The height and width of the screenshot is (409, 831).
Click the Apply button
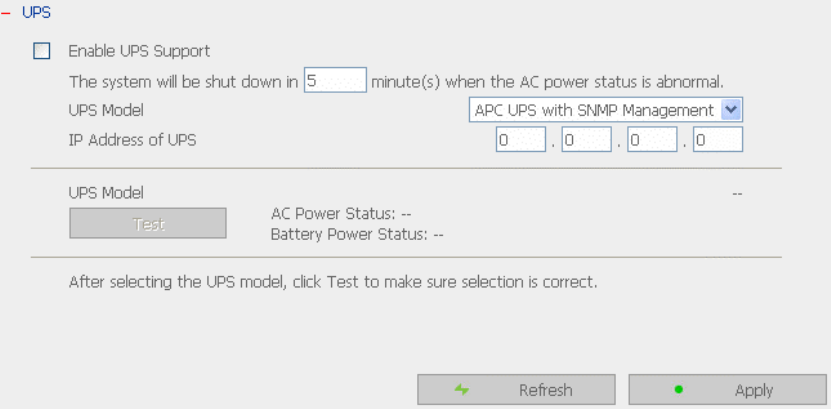click(727, 390)
